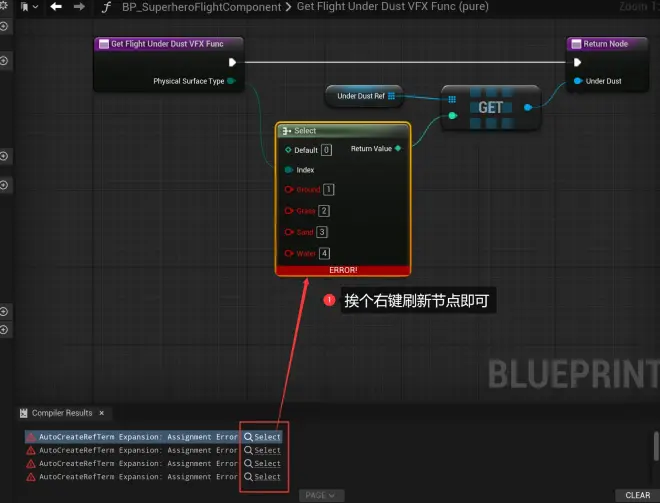Open the dropdown arrow beside top-left toolbar icon
660x503 pixels.
point(36,7)
